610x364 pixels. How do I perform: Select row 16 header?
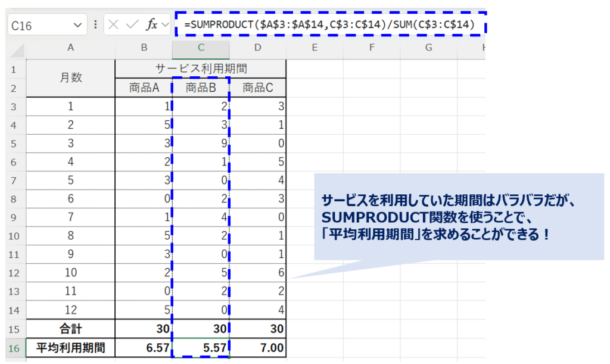(14, 348)
